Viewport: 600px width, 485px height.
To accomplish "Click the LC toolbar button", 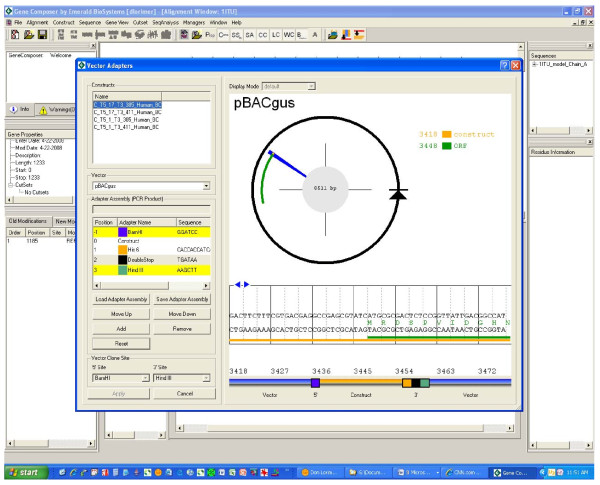I will [x=276, y=35].
